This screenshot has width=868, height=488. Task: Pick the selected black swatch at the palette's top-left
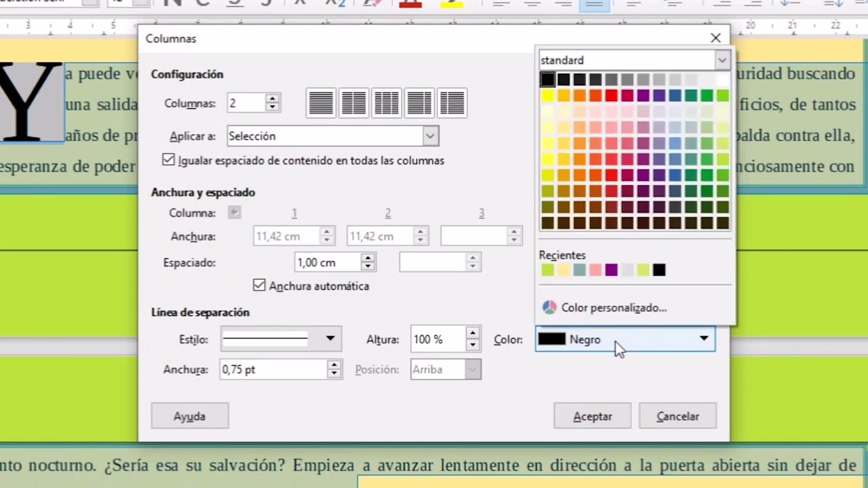pyautogui.click(x=547, y=79)
